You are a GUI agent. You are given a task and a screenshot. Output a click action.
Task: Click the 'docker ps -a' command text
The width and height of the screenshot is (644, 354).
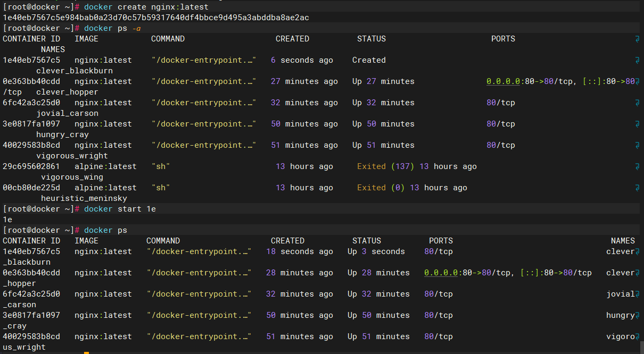pyautogui.click(x=112, y=28)
